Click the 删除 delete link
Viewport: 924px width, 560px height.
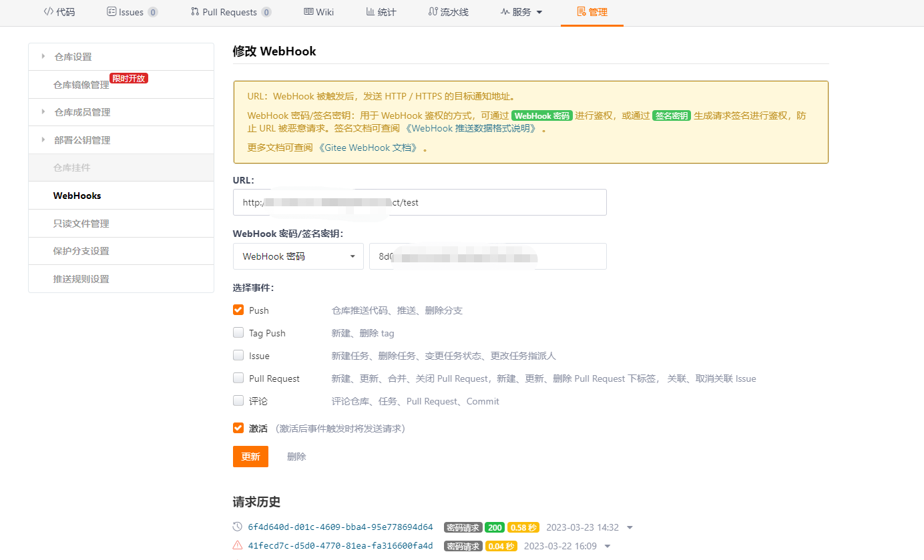[296, 457]
